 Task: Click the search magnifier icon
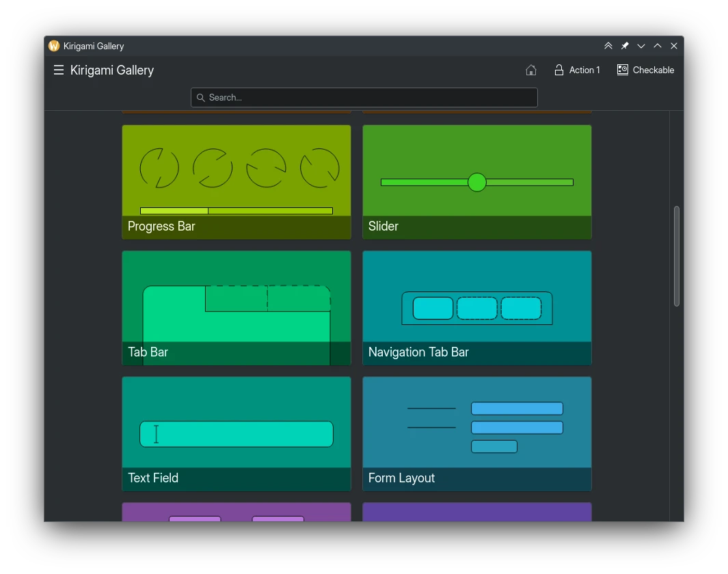click(200, 98)
